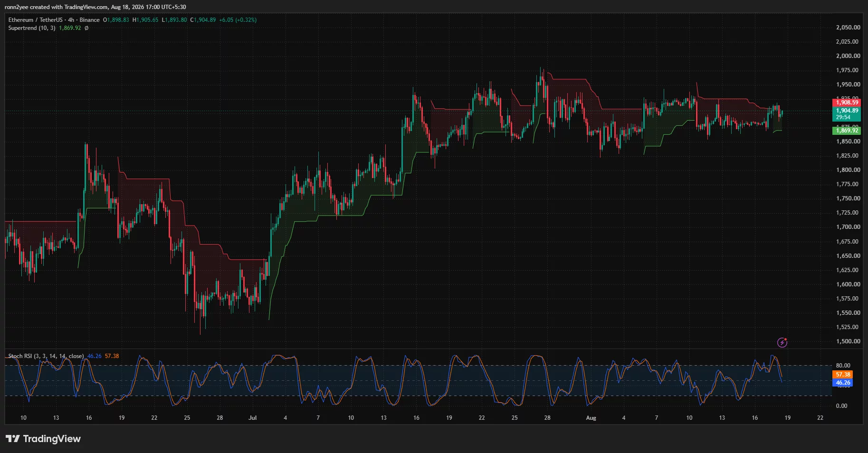Select the Stoch RSI (3, 3, 14, 14, close) label

pyautogui.click(x=46, y=356)
